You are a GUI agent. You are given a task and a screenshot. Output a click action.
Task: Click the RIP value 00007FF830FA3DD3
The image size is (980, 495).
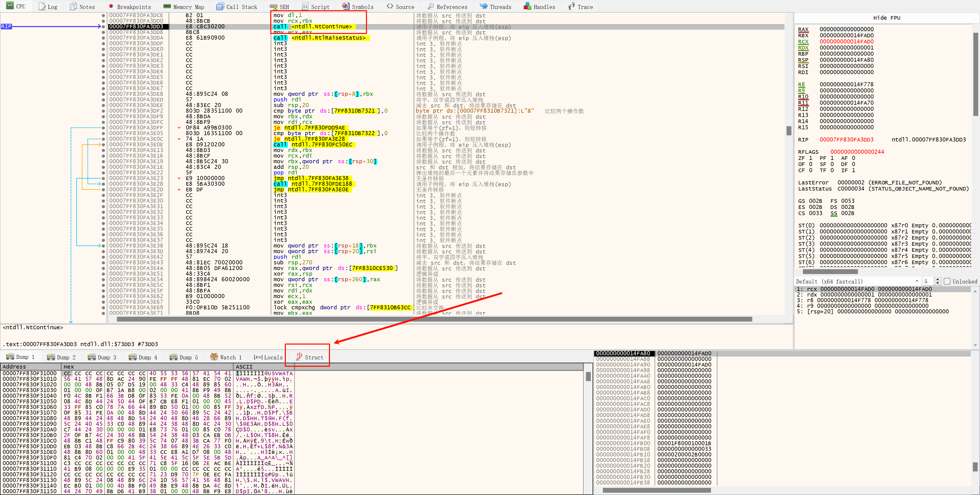846,140
